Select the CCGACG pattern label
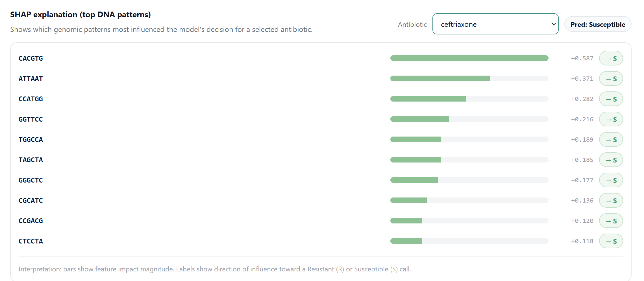Viewport: 644px width, 281px height. [31, 221]
